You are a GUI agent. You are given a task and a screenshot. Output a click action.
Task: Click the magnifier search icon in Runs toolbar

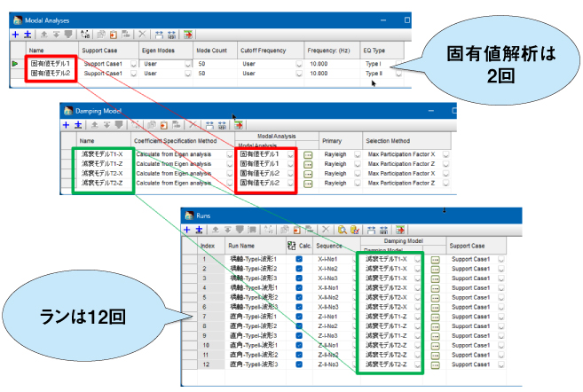click(343, 230)
